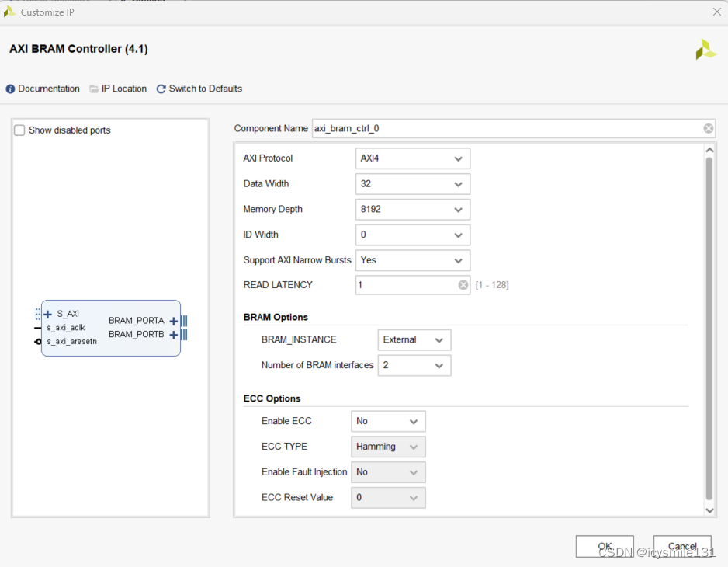
Task: Click the Memory Depth label
Action: [x=272, y=210]
